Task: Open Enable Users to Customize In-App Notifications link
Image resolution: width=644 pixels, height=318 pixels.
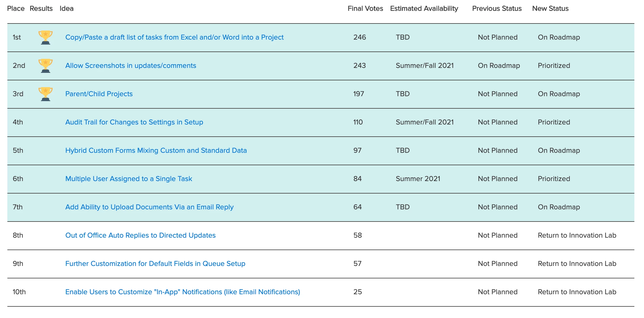Action: click(x=183, y=292)
